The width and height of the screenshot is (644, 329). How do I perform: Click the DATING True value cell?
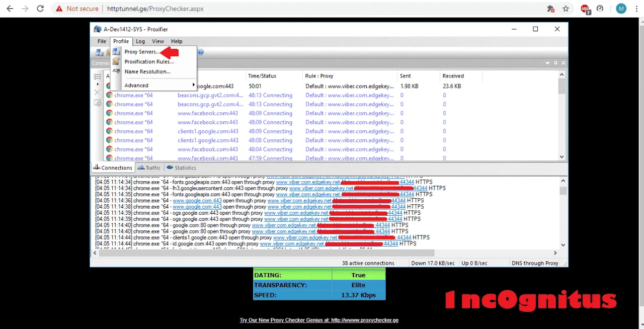pyautogui.click(x=359, y=275)
